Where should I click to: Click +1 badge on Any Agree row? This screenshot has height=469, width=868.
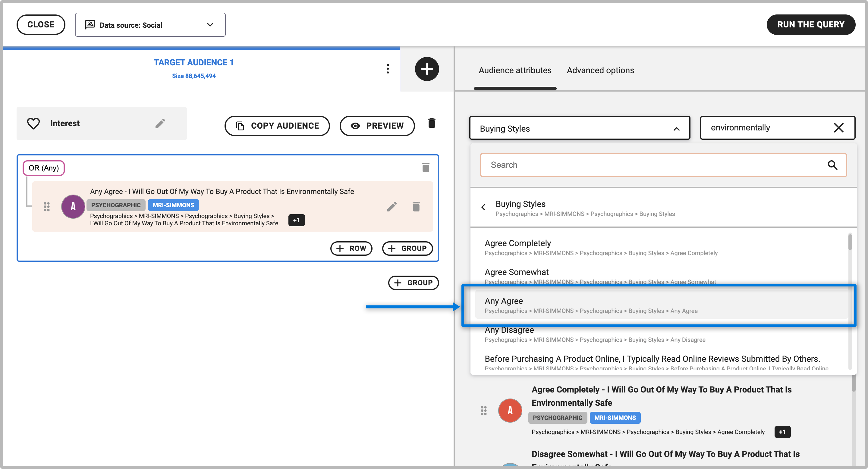pos(296,220)
